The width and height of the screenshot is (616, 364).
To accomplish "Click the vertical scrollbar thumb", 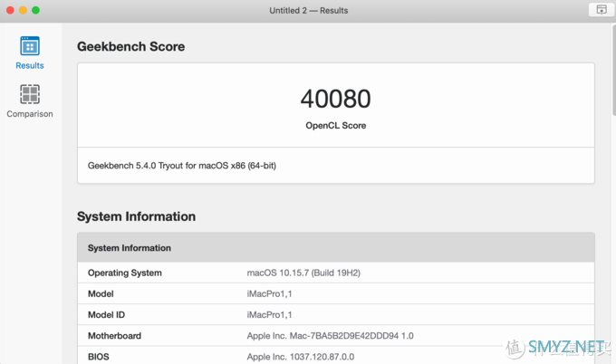I will pyautogui.click(x=613, y=71).
